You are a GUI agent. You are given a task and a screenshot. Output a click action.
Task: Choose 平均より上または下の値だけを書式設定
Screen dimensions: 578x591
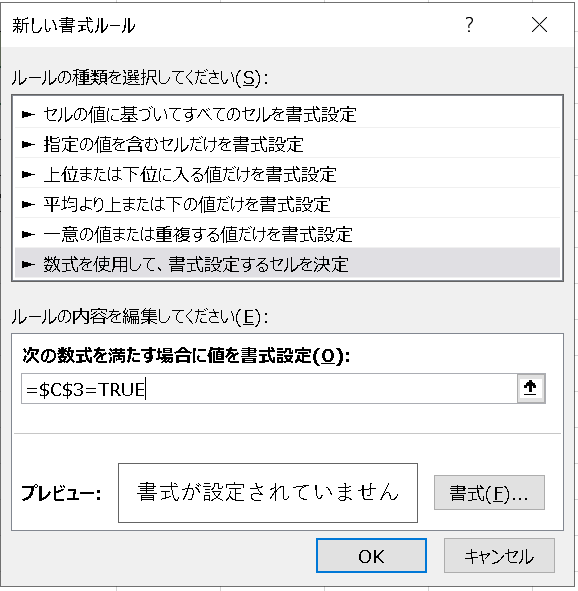[287, 204]
